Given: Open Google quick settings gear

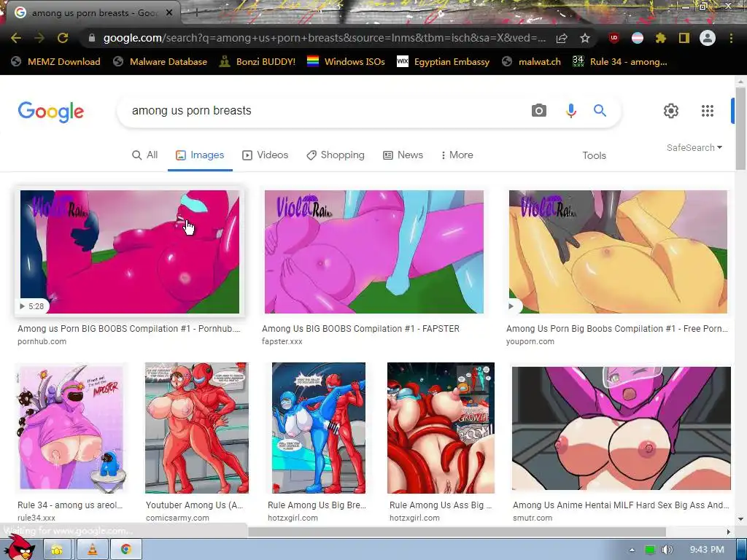Looking at the screenshot, I should point(671,111).
